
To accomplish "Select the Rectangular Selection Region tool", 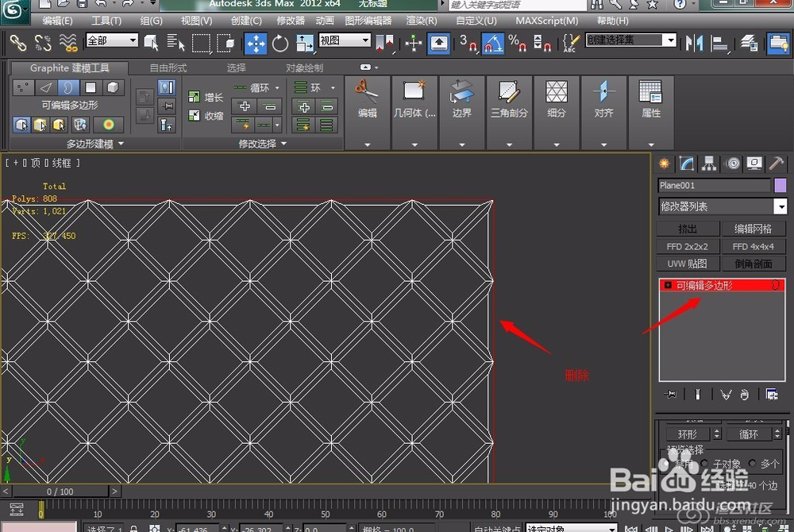I will point(201,43).
